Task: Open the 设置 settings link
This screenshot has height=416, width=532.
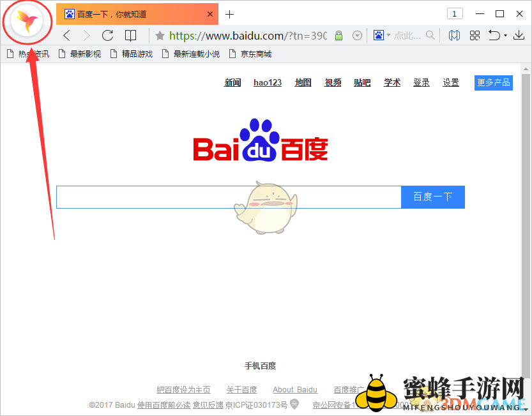Action: point(451,82)
